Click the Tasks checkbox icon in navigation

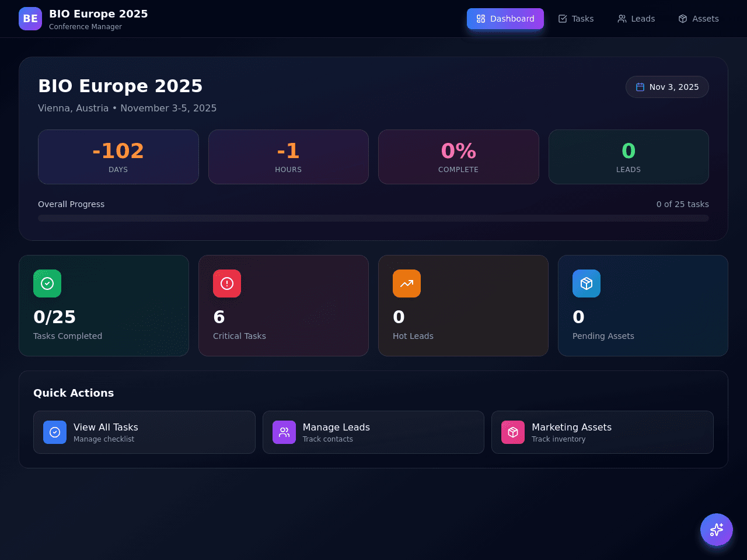coord(563,19)
